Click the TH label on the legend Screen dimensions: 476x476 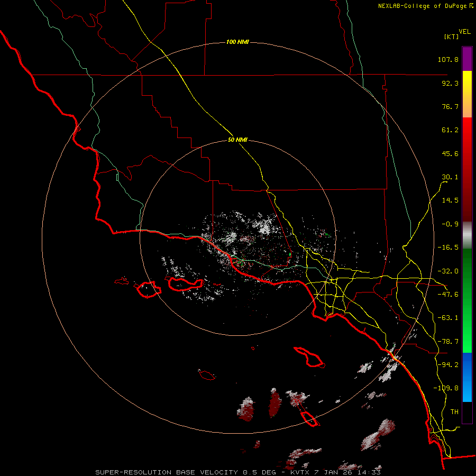coord(454,412)
